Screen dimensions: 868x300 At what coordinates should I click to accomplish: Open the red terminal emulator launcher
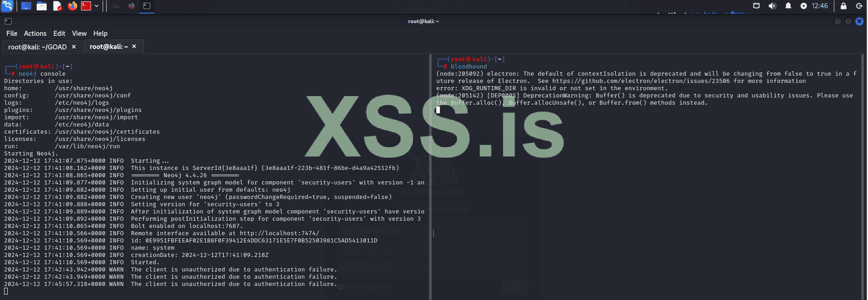pos(86,6)
